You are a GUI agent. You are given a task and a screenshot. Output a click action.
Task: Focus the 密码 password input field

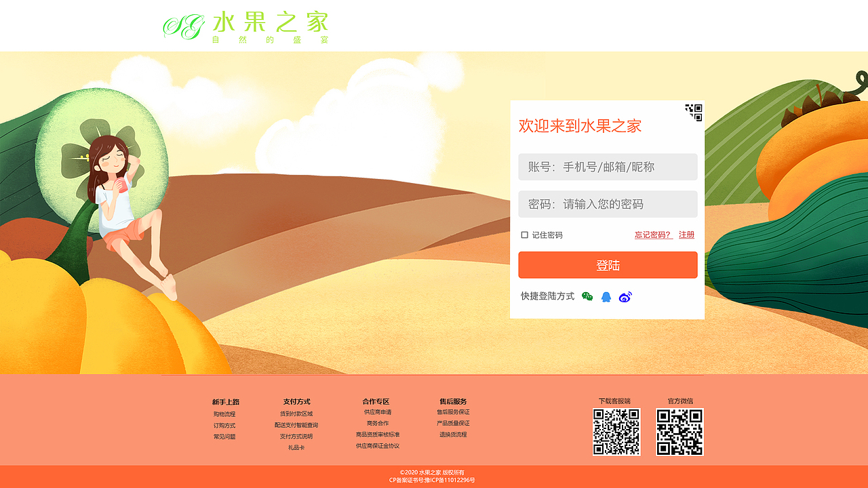tap(608, 204)
